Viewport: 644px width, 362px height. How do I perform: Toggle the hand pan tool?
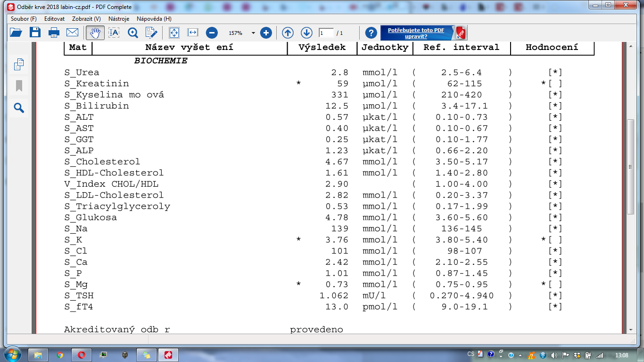coord(95,33)
